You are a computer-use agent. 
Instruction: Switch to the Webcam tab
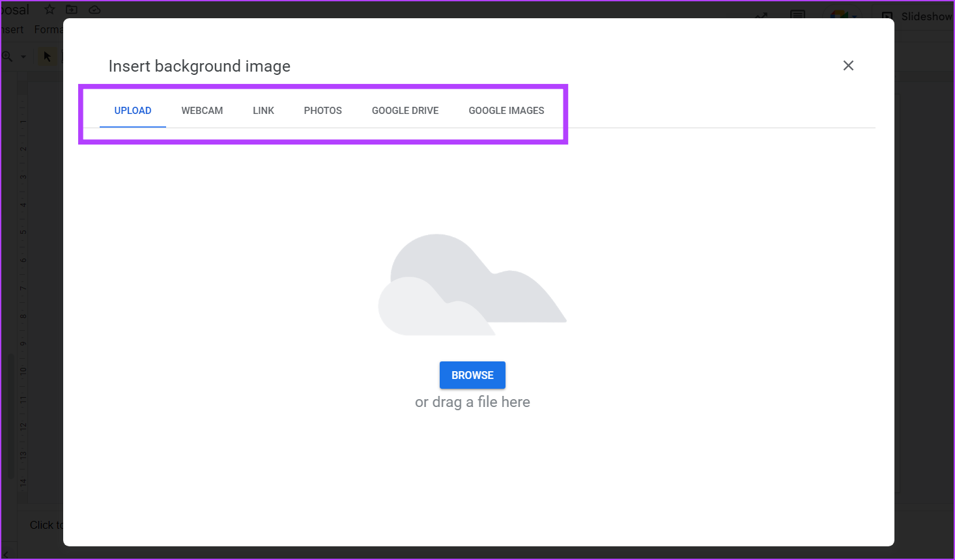(x=202, y=111)
